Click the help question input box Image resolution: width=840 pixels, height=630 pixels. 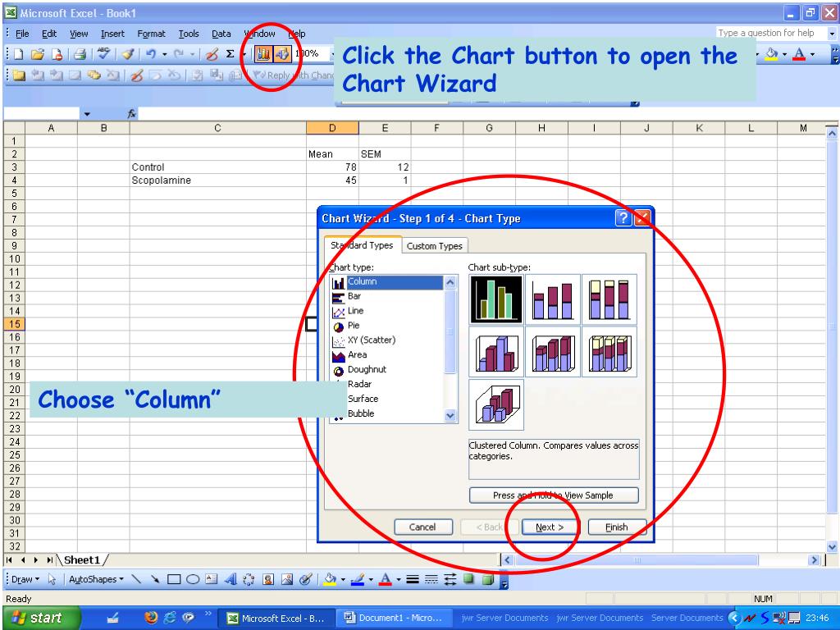(x=771, y=33)
